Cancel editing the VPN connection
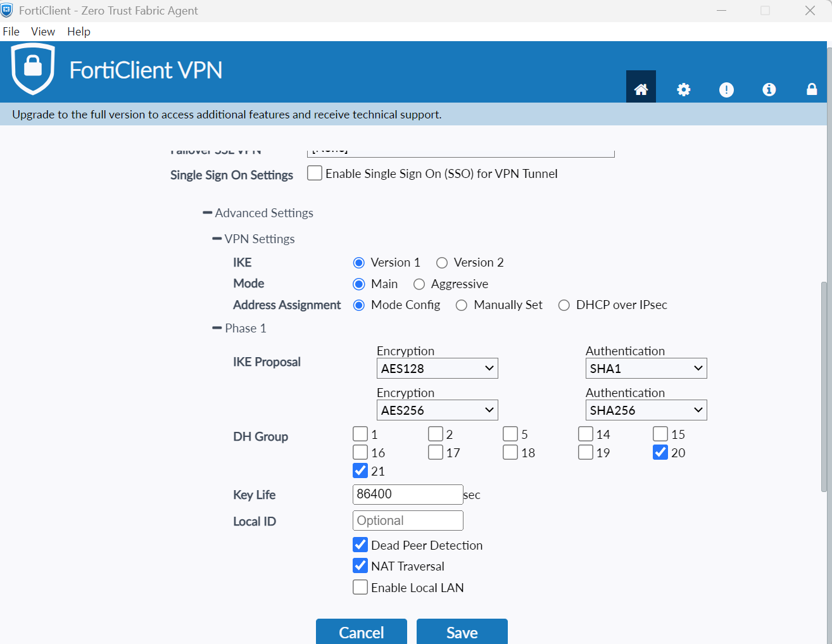 [x=361, y=632]
